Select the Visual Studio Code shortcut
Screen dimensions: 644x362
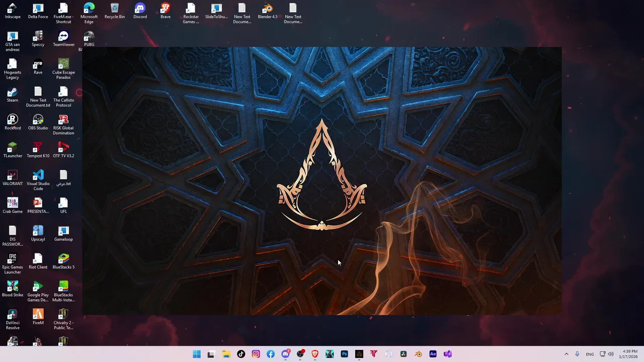(38, 180)
